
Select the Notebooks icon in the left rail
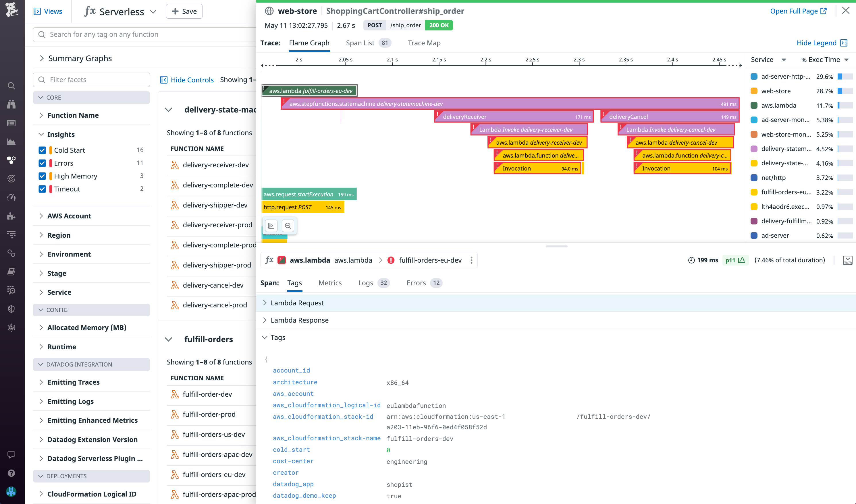tap(11, 271)
